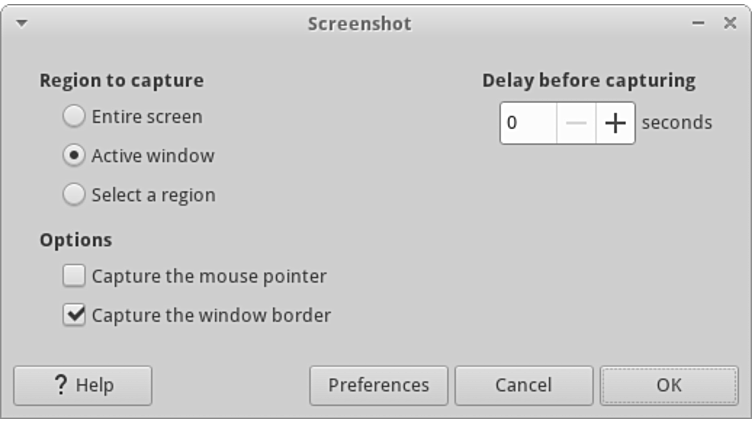Open the window menu arrow in title bar
Viewport: 752px width, 423px height.
coord(22,23)
